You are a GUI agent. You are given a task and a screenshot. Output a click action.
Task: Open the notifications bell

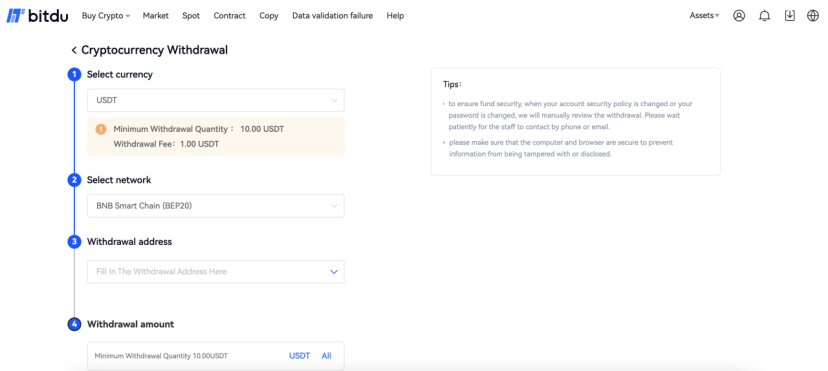tap(764, 16)
